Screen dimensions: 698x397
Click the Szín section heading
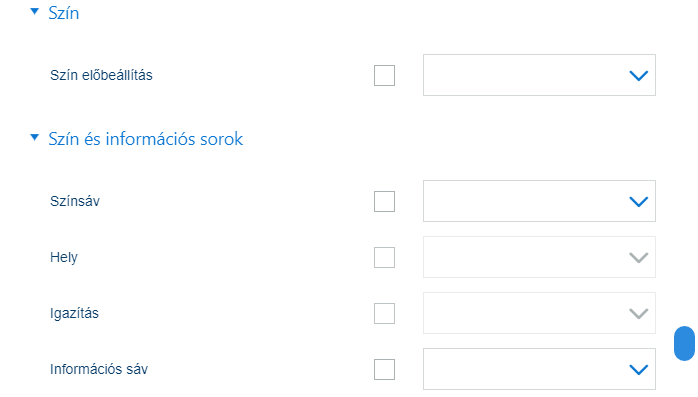click(64, 13)
